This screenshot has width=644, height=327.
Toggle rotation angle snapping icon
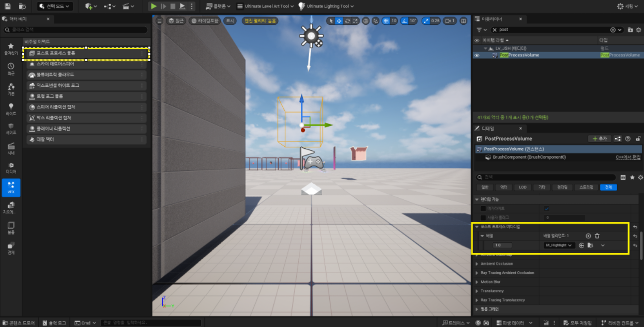(405, 21)
